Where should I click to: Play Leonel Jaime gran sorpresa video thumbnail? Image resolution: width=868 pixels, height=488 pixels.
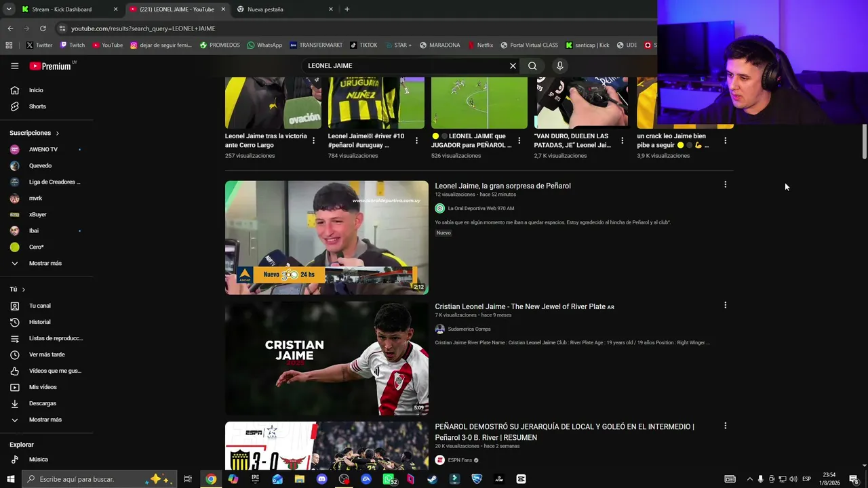(x=327, y=237)
